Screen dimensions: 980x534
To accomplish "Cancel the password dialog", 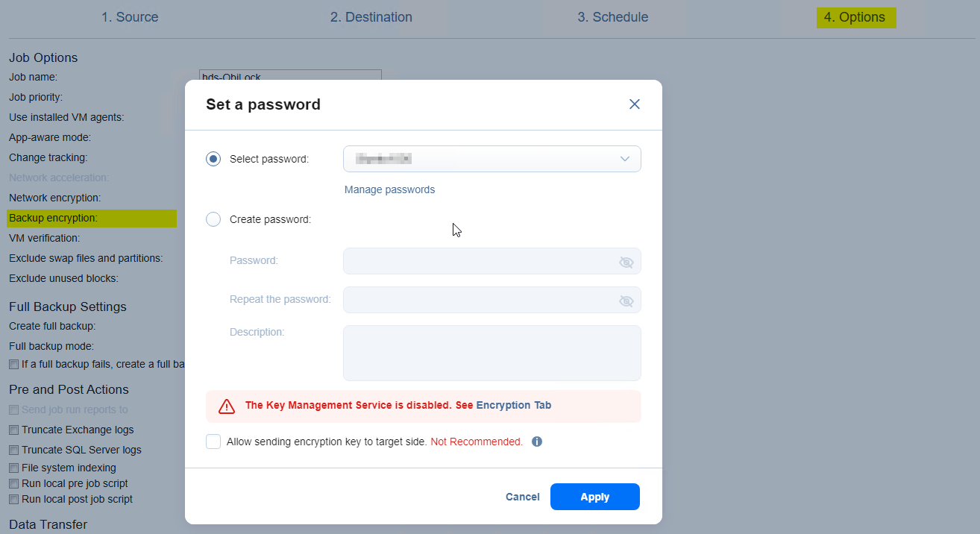I will pyautogui.click(x=523, y=497).
